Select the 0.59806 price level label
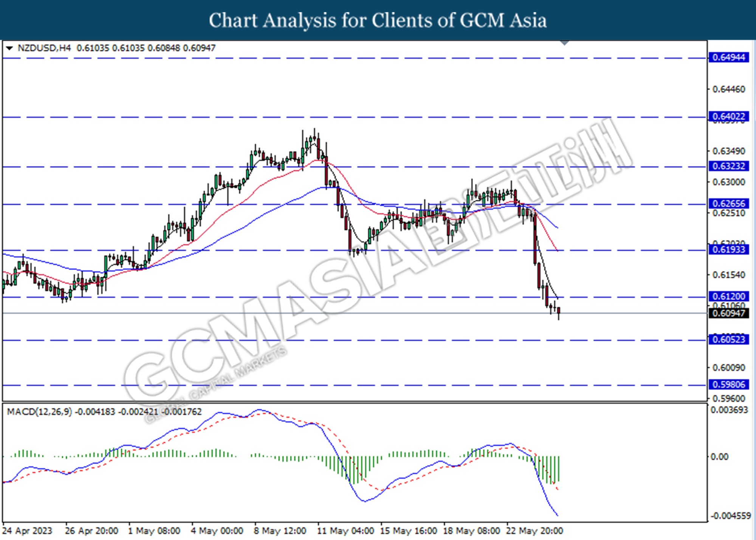Screen dimensions: 756x540 click(728, 385)
